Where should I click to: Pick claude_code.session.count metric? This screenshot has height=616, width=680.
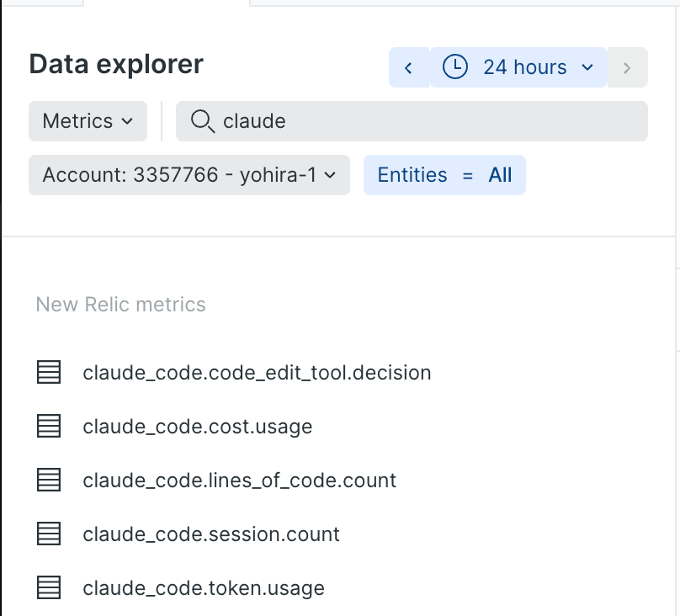point(211,534)
